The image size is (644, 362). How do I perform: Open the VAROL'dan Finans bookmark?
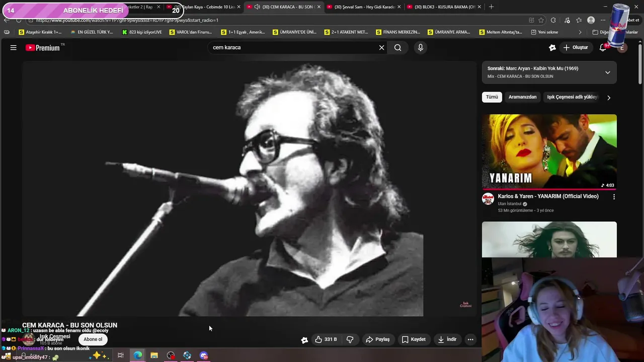point(191,32)
